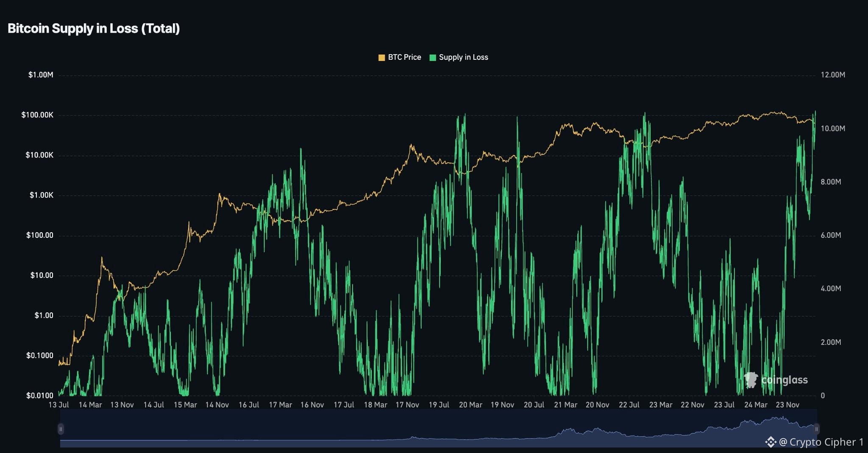Click the "$1.00K" price axis label
Viewport: 868px width, 453px height.
(x=42, y=195)
